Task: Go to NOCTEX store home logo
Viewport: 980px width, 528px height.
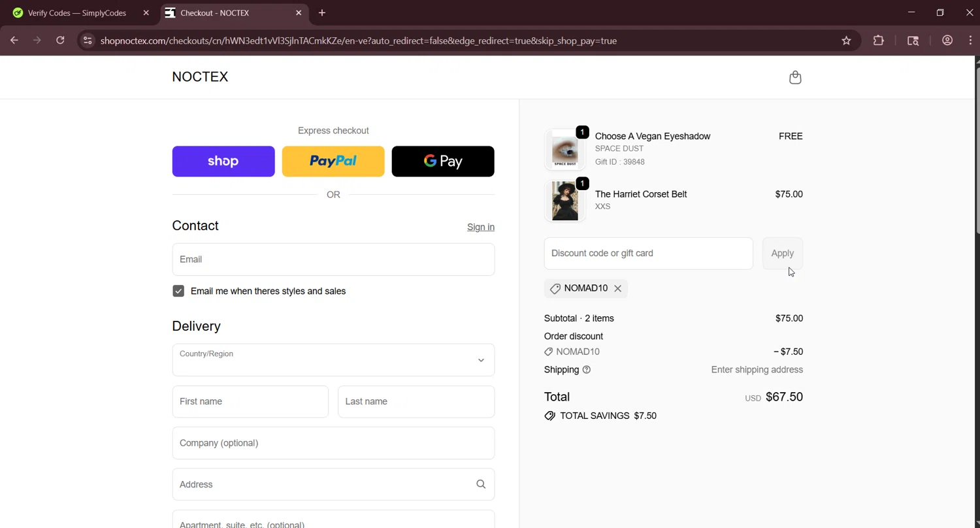Action: [x=200, y=77]
